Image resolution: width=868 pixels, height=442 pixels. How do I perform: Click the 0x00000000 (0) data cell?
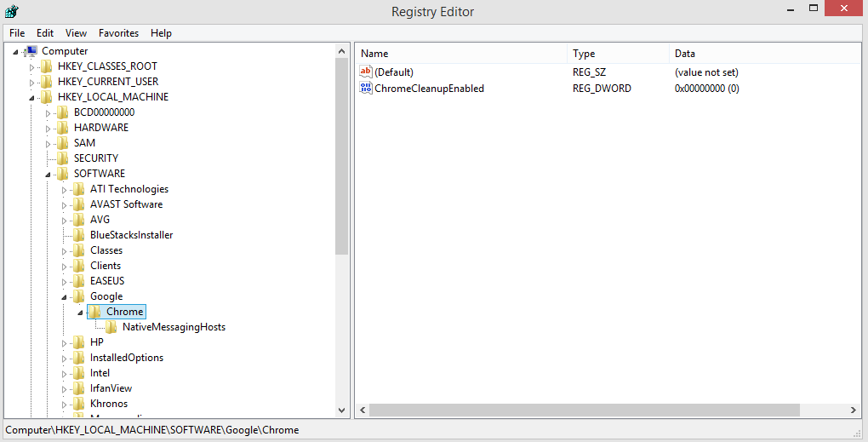tap(707, 88)
